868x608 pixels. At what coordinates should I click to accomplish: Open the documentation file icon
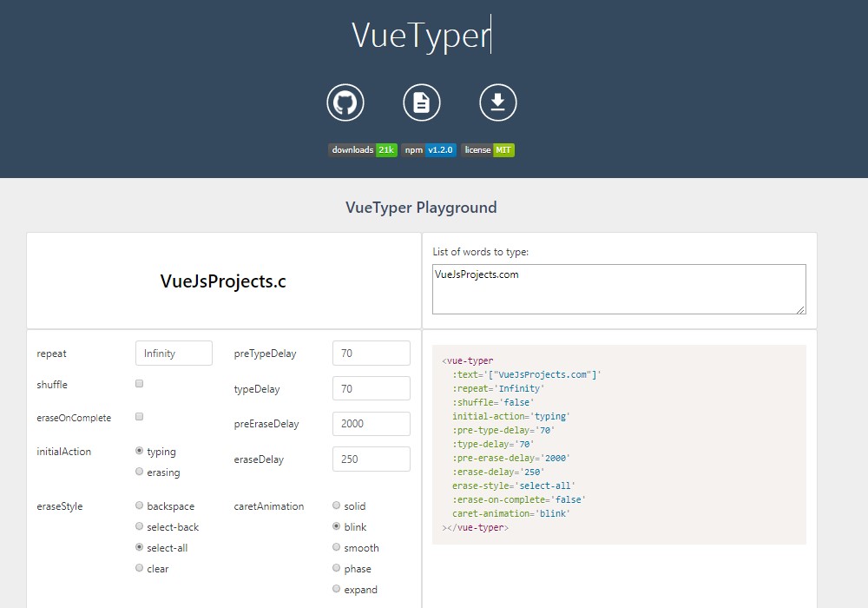click(422, 102)
